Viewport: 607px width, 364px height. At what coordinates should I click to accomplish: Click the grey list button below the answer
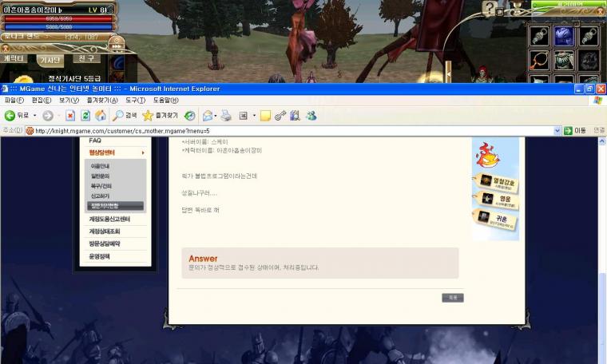coord(453,298)
